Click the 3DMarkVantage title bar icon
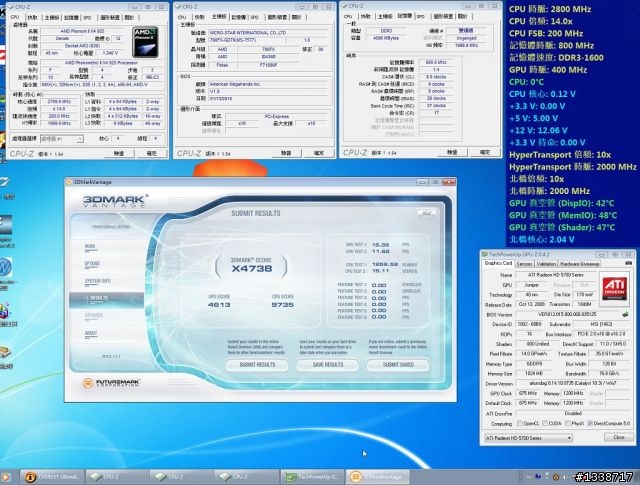The image size is (640, 485). click(69, 182)
